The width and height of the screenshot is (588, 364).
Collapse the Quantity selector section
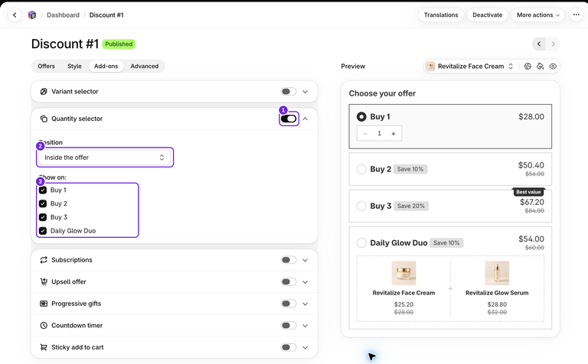click(x=305, y=119)
